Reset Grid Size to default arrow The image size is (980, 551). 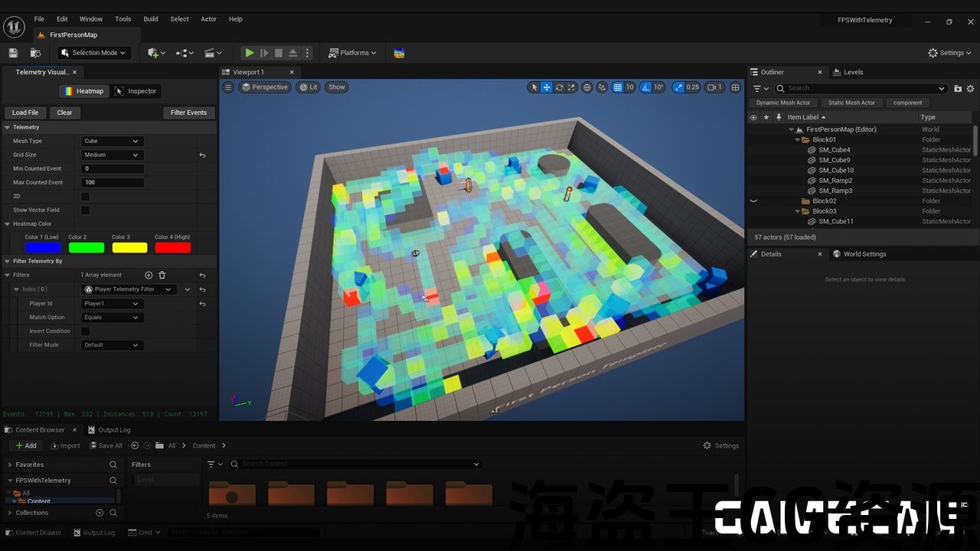coord(202,155)
